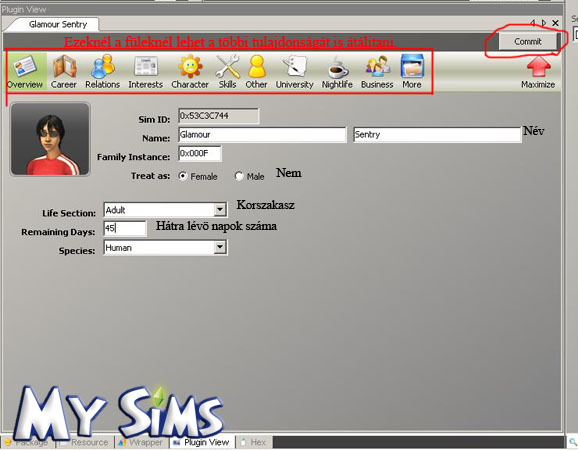Open the Business section icon
The width and height of the screenshot is (578, 450).
coord(377,66)
